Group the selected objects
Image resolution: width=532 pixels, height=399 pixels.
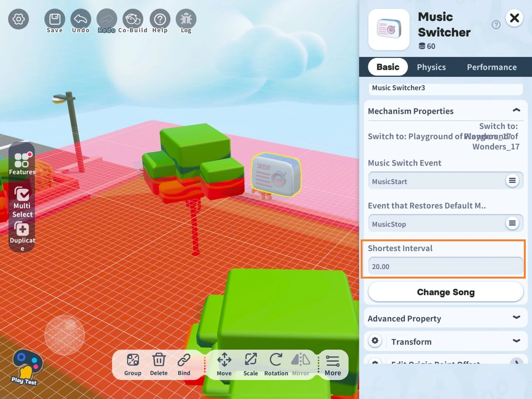pyautogui.click(x=133, y=365)
